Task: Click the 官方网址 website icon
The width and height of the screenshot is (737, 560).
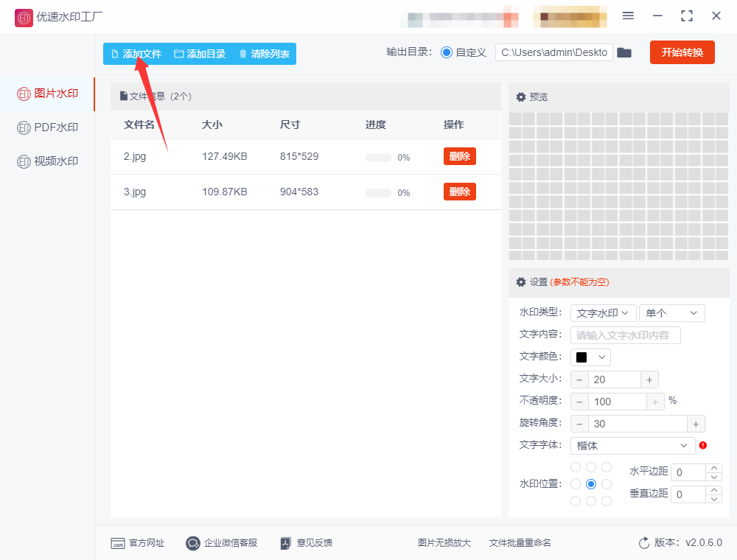Action: 117,544
